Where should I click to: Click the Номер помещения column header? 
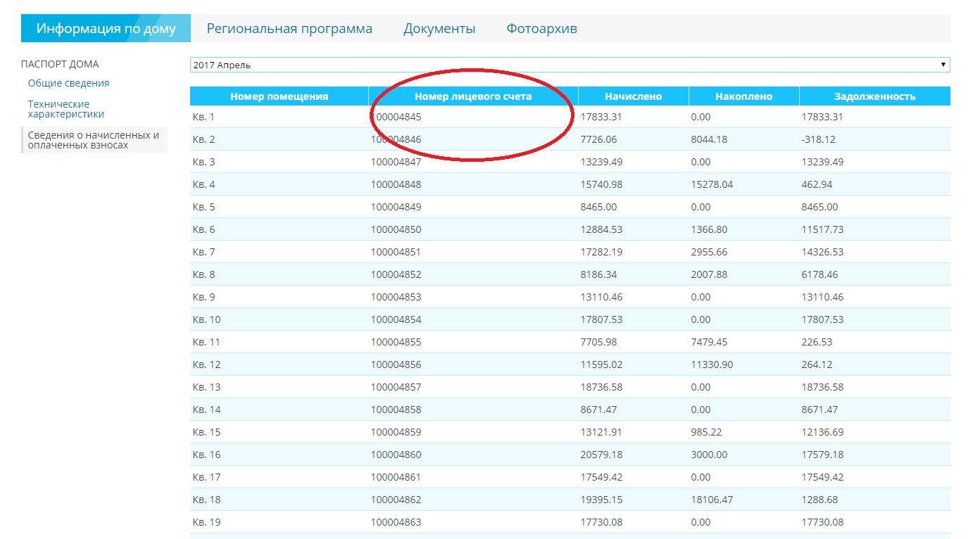(279, 96)
